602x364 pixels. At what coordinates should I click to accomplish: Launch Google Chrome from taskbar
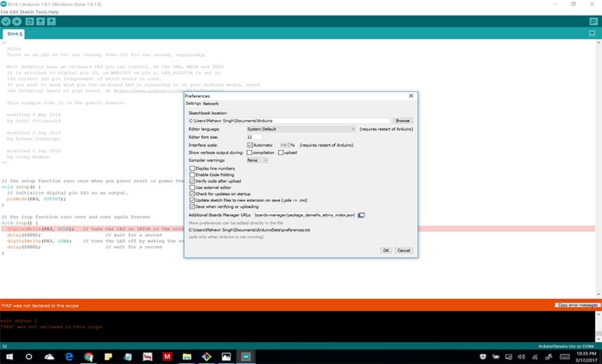pos(89,356)
